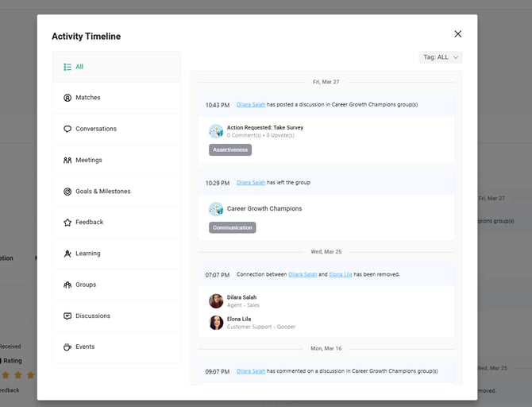Open Dilara Salah link in 10:43 PM entry

[251, 104]
